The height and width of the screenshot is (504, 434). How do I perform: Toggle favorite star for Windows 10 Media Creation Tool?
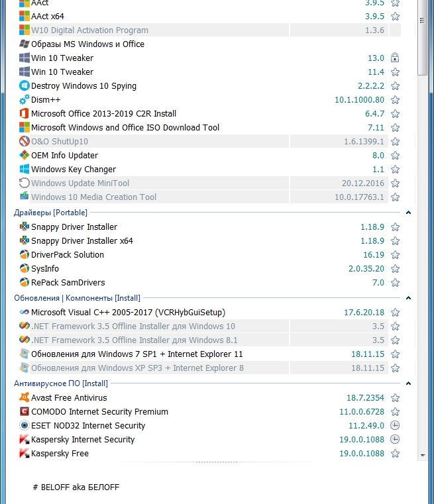click(x=395, y=197)
